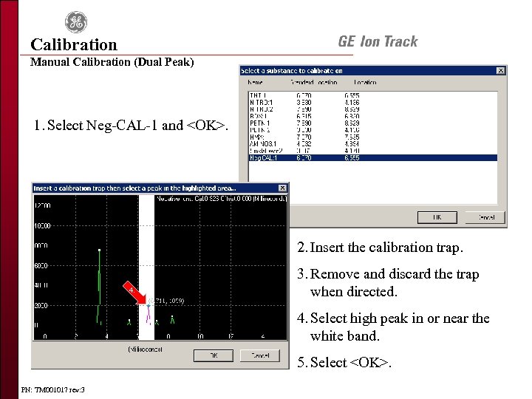Viewport: 532px width, 399px height.
Task: Pick the RDX substance row
Action: coord(373,116)
